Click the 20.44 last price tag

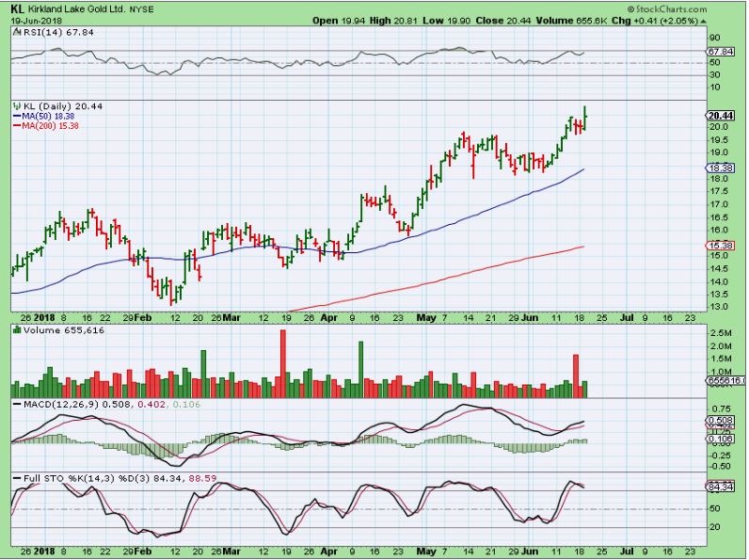[x=721, y=116]
